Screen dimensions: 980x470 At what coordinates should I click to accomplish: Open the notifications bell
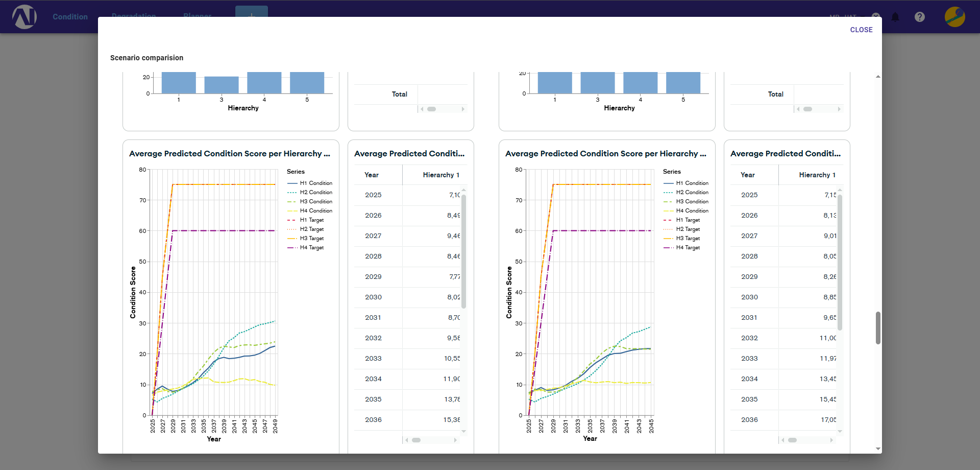point(895,17)
